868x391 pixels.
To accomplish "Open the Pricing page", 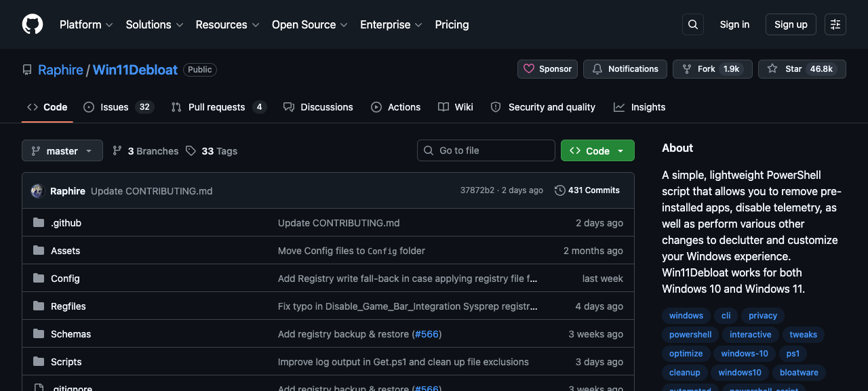I will pyautogui.click(x=452, y=24).
